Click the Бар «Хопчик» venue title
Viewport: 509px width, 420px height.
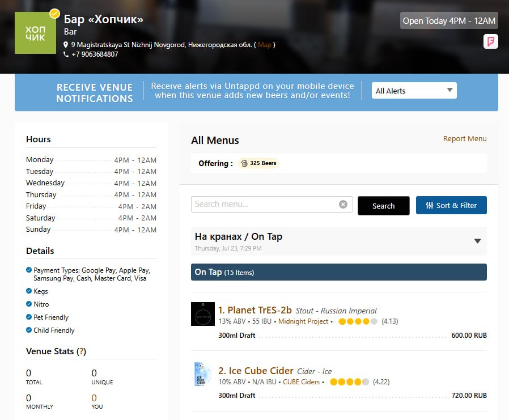tap(104, 19)
